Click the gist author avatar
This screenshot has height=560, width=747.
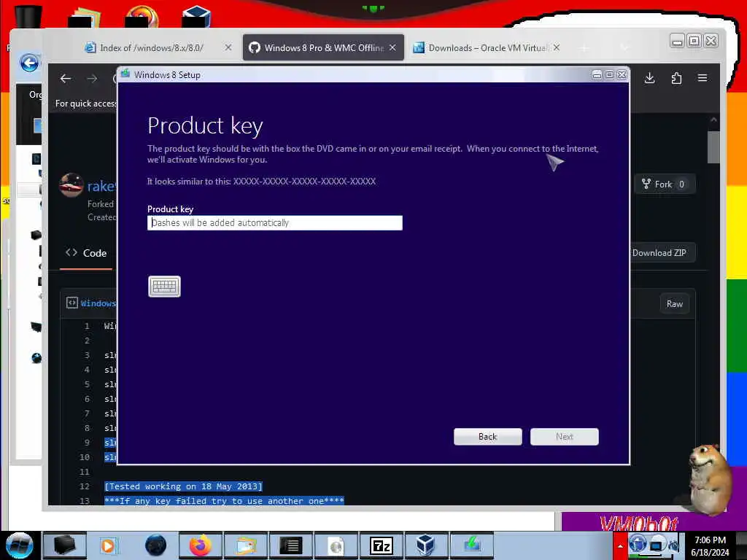(x=71, y=185)
